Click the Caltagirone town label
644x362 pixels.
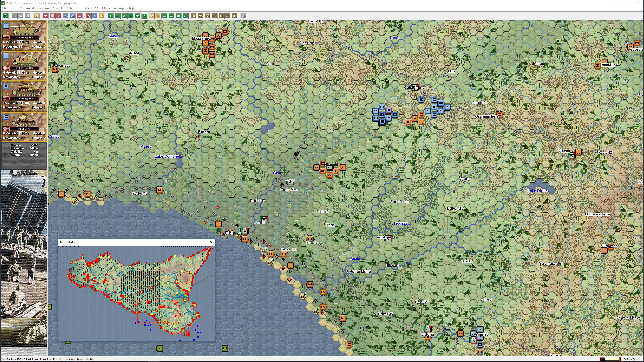(x=414, y=88)
